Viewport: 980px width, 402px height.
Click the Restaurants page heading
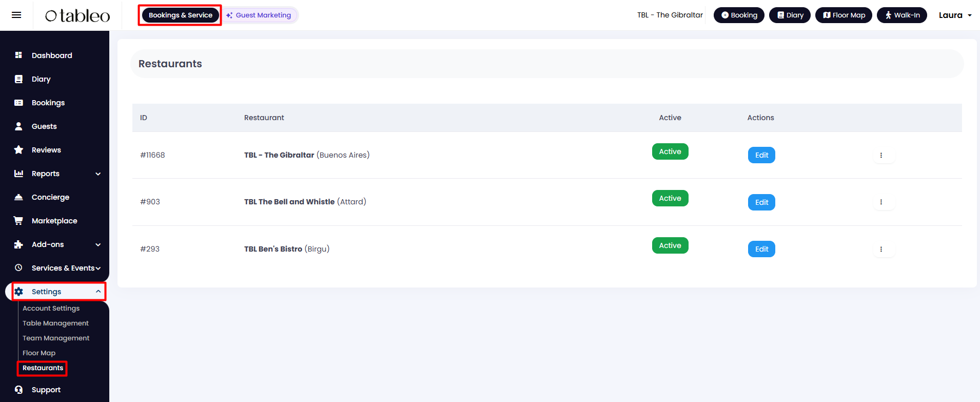click(170, 64)
